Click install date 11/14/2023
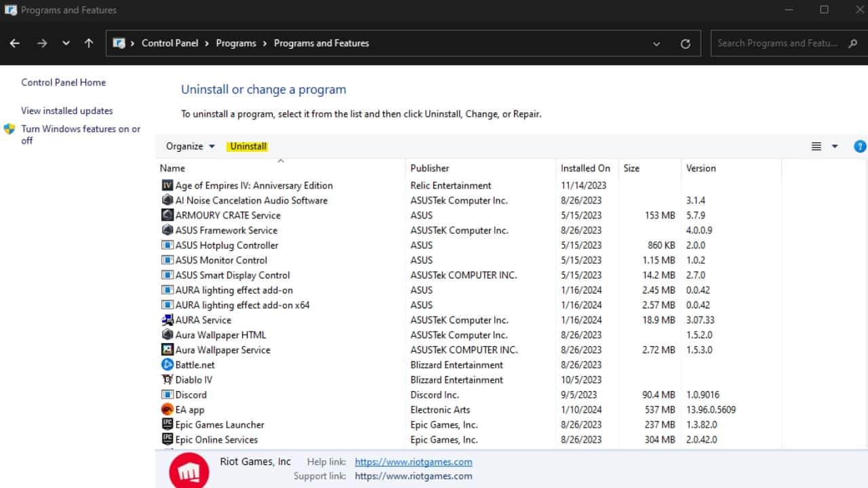868x488 pixels. pyautogui.click(x=584, y=185)
